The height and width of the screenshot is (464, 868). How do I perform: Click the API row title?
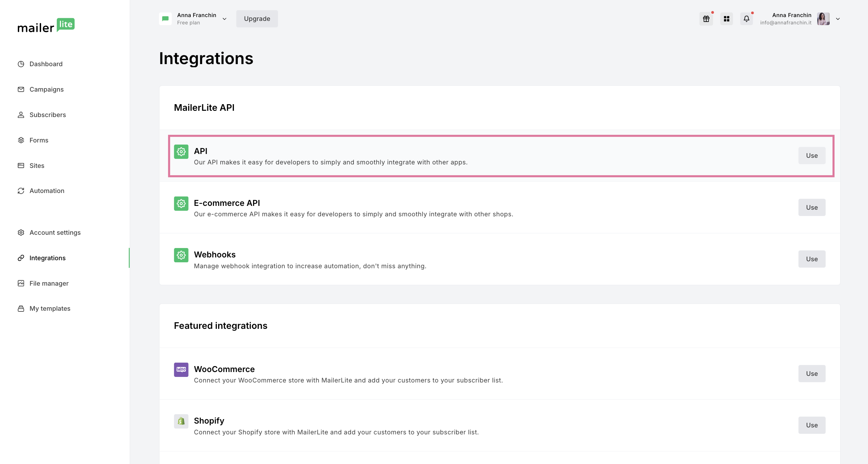(x=201, y=151)
